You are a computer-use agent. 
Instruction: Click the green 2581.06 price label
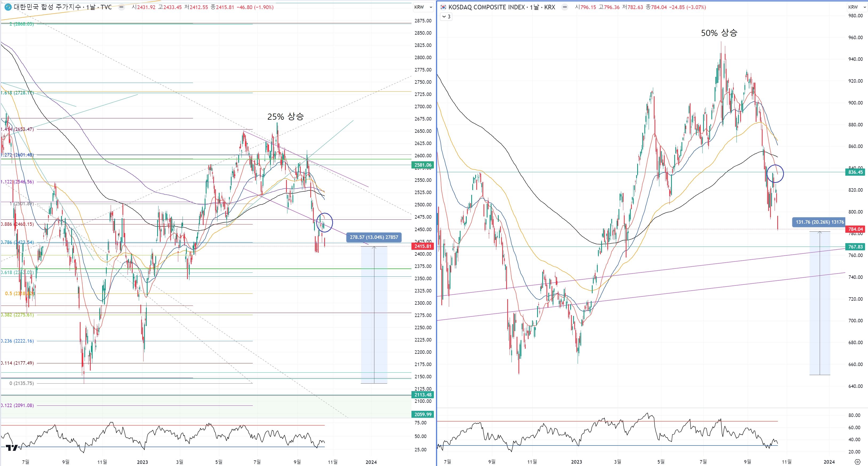pyautogui.click(x=423, y=165)
